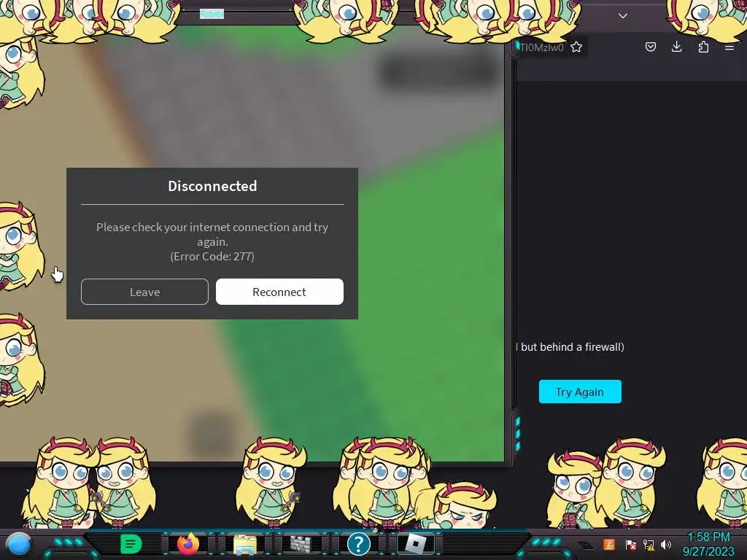Open the question mark help taskbar icon
Viewport: 747px width, 560px height.
(x=359, y=544)
